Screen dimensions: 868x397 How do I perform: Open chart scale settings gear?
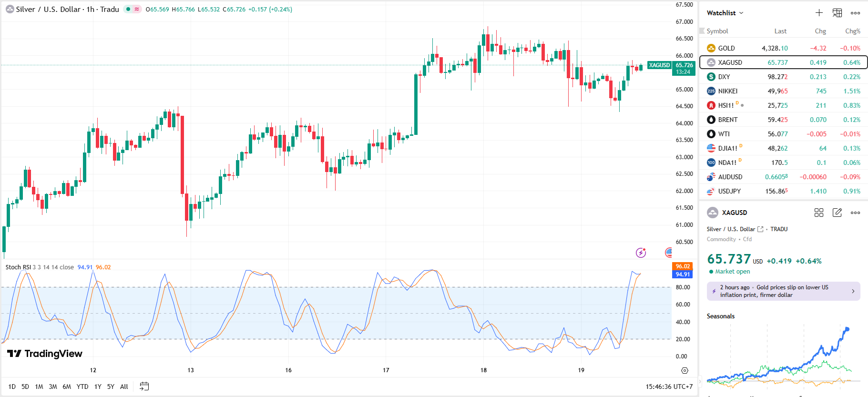pos(684,370)
